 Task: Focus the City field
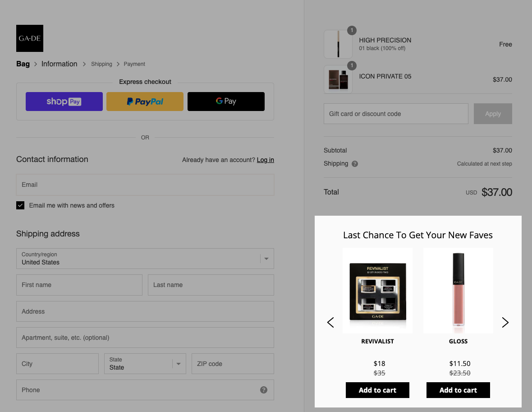58,364
